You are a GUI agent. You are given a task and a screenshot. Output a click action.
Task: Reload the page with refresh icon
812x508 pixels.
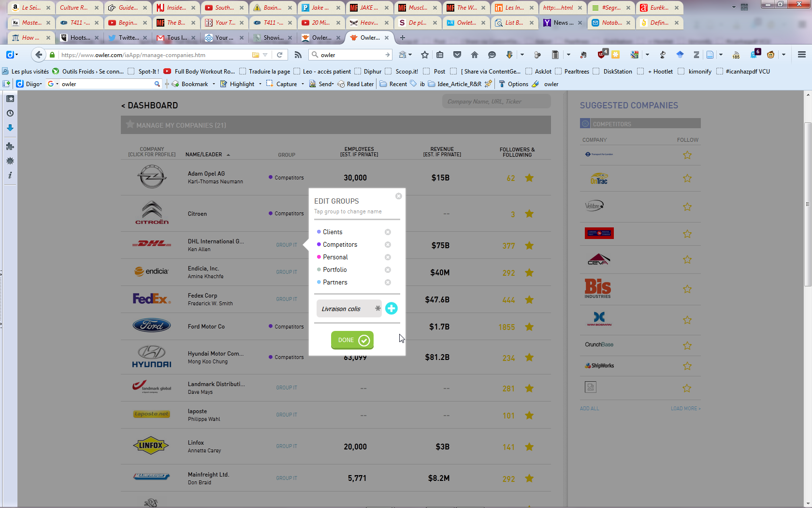[x=279, y=55]
